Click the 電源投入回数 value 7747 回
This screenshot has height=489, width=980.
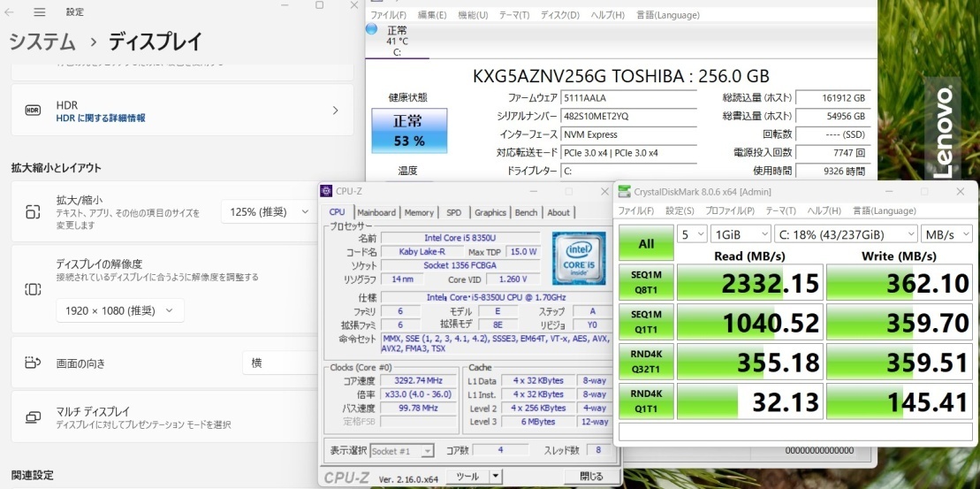tap(833, 153)
